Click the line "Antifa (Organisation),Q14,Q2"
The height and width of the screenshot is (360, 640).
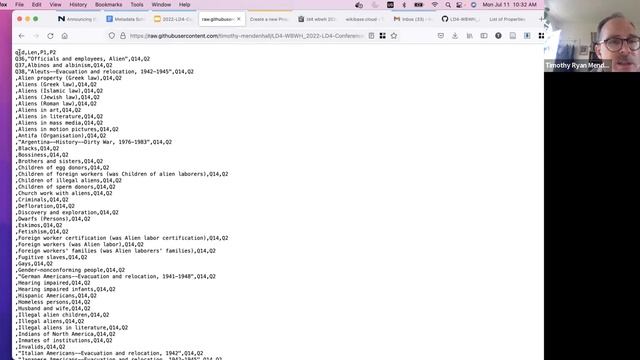(x=61, y=136)
